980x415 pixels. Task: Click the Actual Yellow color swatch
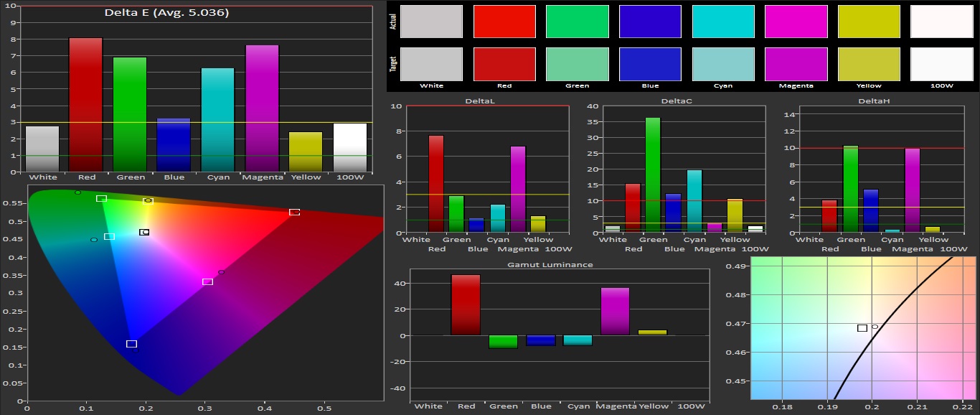click(x=869, y=22)
